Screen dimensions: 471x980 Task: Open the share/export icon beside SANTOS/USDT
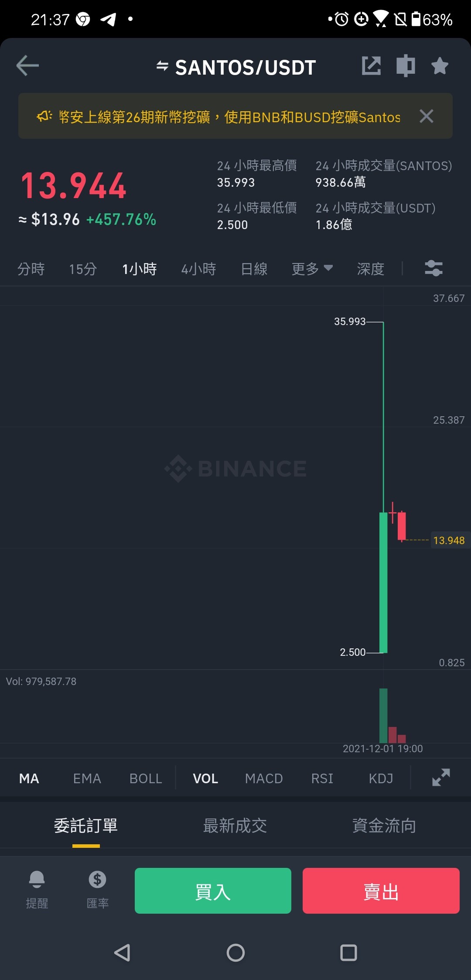[371, 66]
